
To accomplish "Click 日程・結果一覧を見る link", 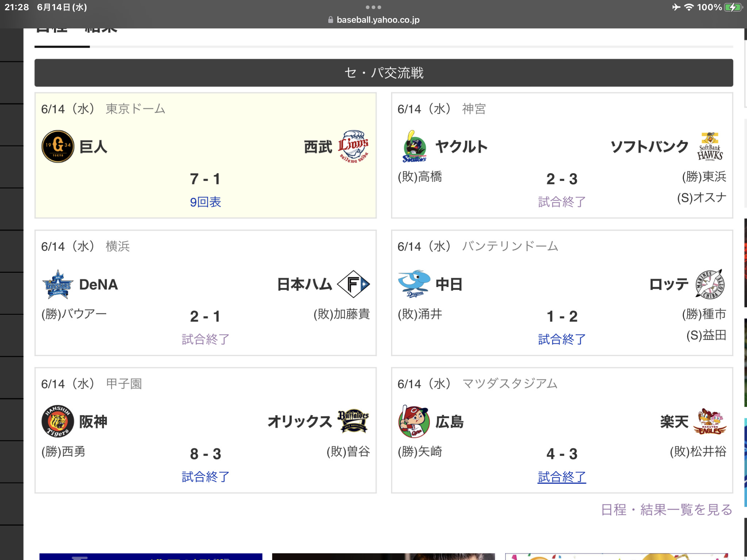I will coord(666,510).
